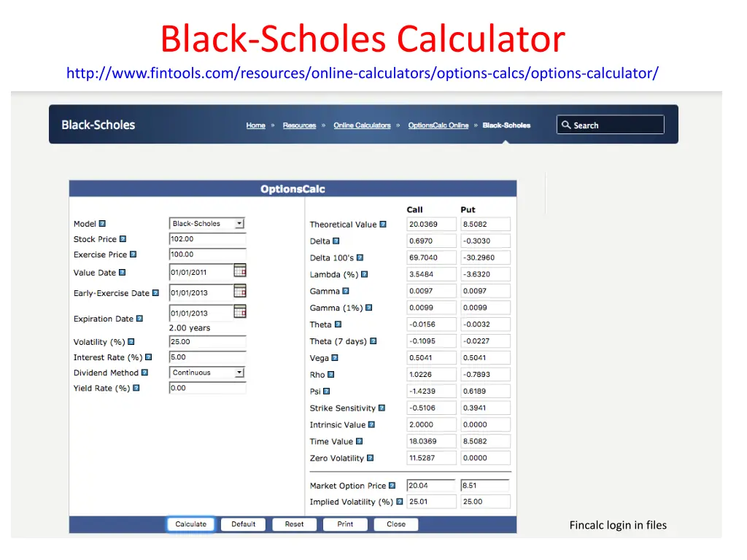747x560 pixels.
Task: Click the Put Psi value 0.6189
Action: click(x=485, y=392)
